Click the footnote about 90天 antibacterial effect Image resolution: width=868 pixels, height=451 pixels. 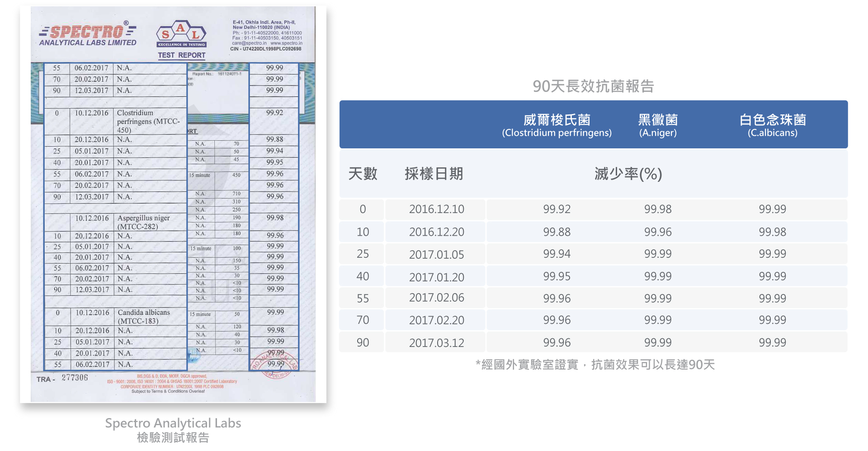(595, 365)
